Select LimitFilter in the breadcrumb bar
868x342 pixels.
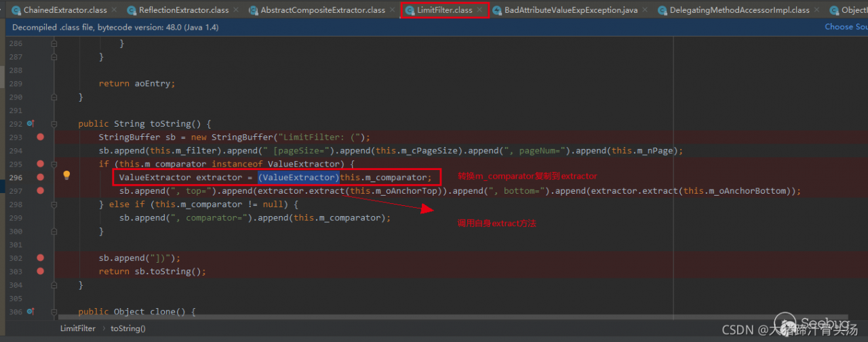(78, 328)
